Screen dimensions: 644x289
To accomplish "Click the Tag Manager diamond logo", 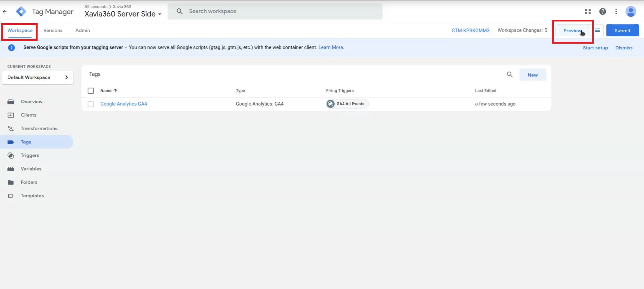I will click(21, 11).
